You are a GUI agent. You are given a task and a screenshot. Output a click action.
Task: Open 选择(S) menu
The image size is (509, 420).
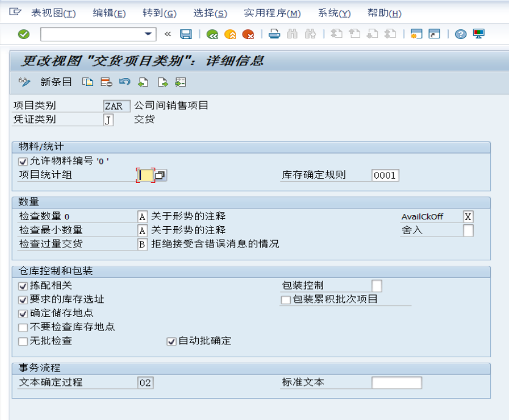(210, 13)
